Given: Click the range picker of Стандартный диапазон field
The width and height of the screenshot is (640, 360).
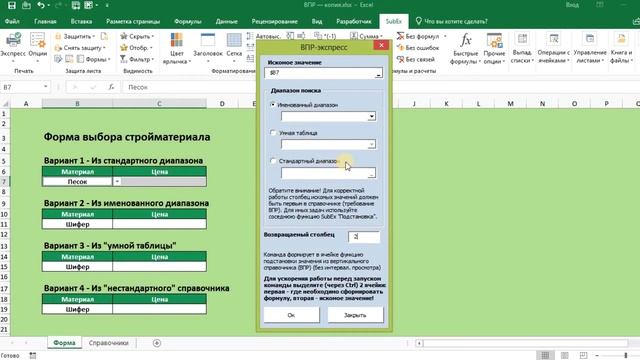Looking at the screenshot, I should [x=371, y=173].
